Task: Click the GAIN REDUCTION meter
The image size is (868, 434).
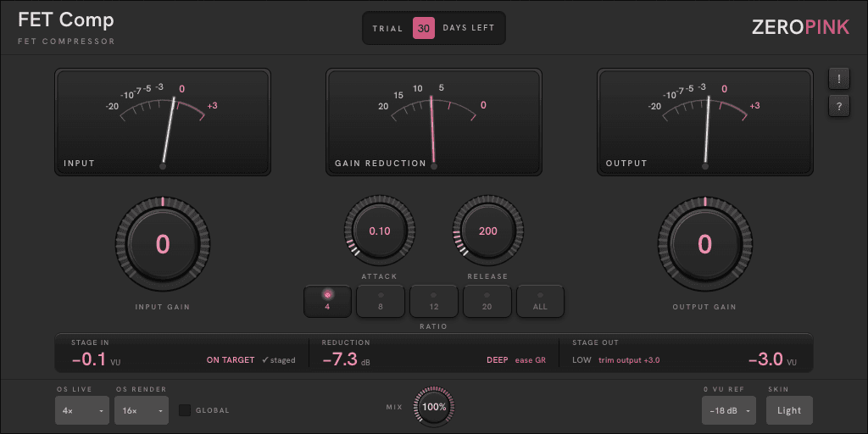Action: pyautogui.click(x=434, y=122)
